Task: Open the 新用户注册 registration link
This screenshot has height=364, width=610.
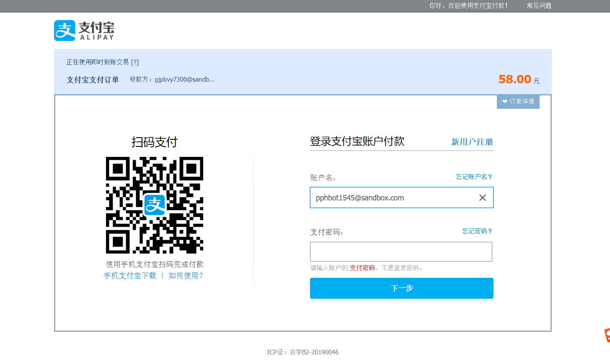Action: pyautogui.click(x=472, y=142)
